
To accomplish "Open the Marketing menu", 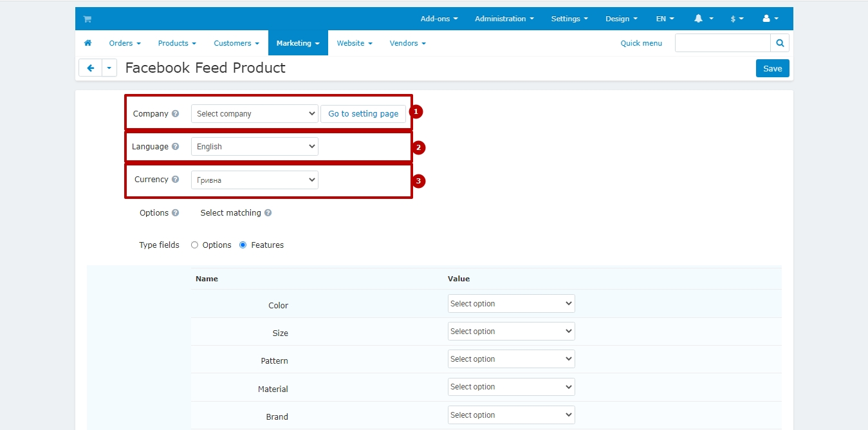I will pyautogui.click(x=298, y=43).
